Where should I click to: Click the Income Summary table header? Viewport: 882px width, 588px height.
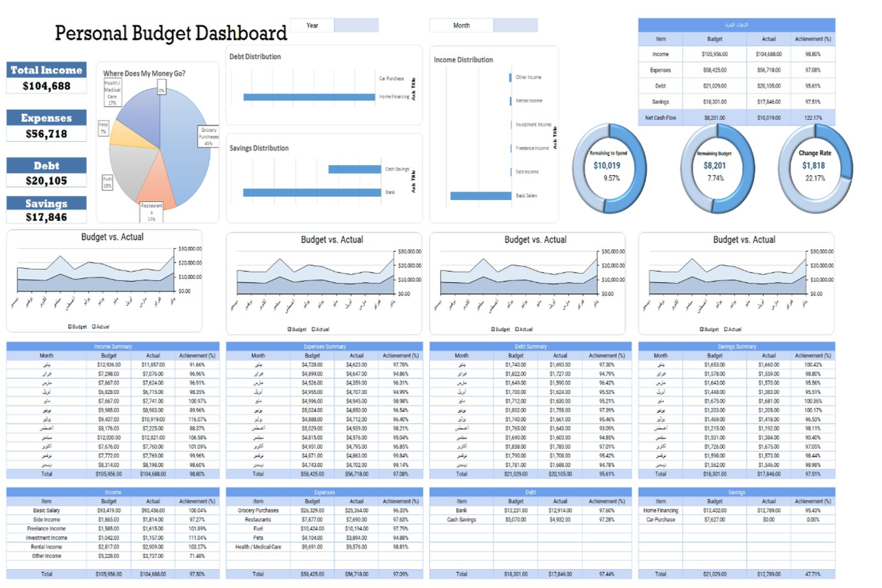pyautogui.click(x=113, y=347)
